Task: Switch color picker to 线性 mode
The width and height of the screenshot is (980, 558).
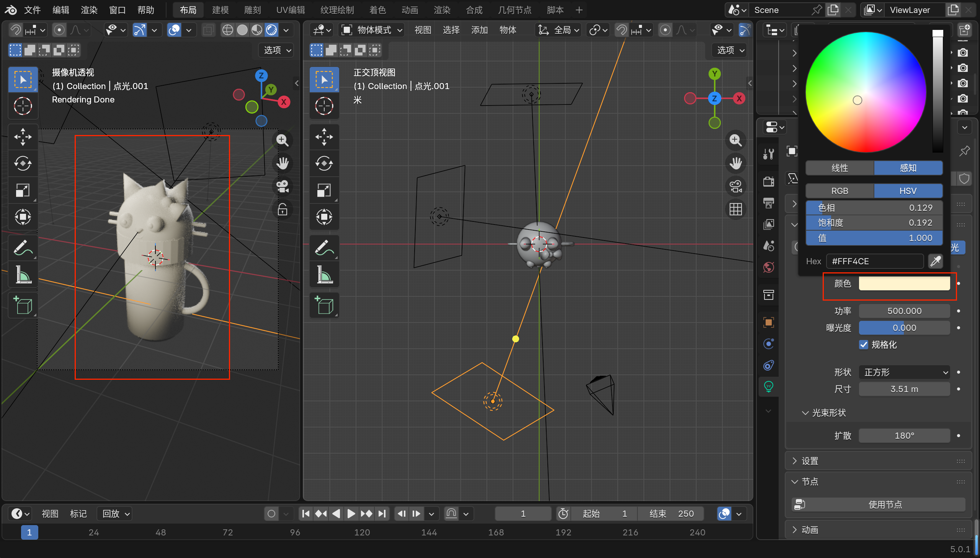Action: tap(839, 168)
